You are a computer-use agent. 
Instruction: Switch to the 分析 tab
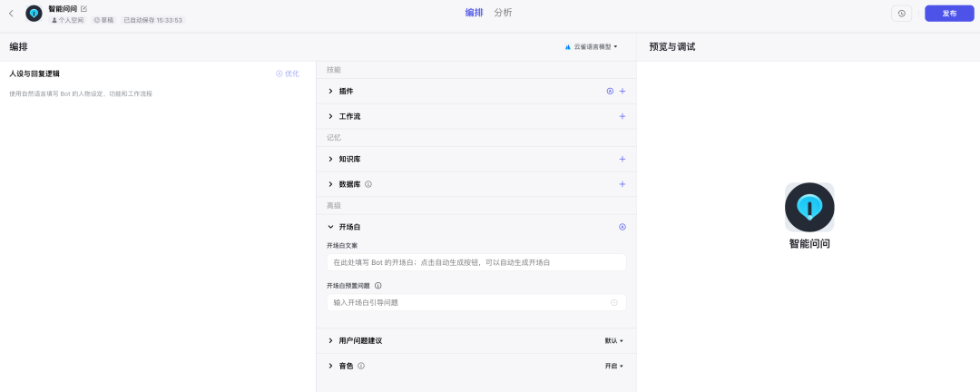click(503, 13)
